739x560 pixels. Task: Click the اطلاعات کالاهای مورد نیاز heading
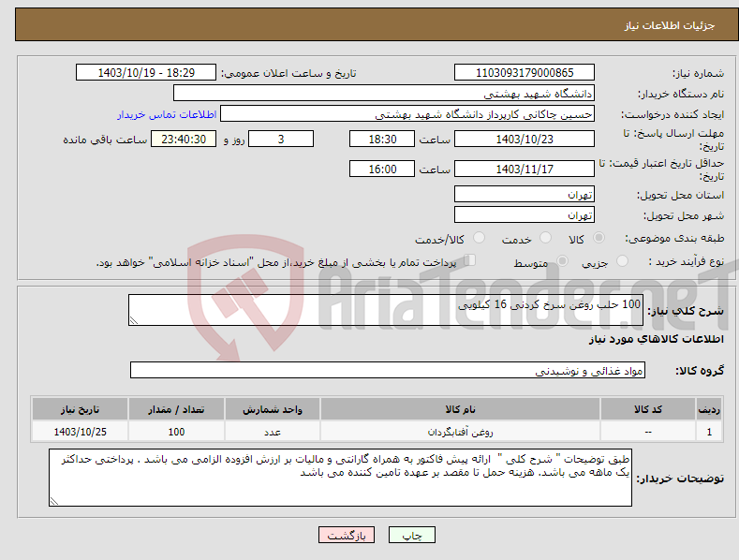[x=656, y=339]
